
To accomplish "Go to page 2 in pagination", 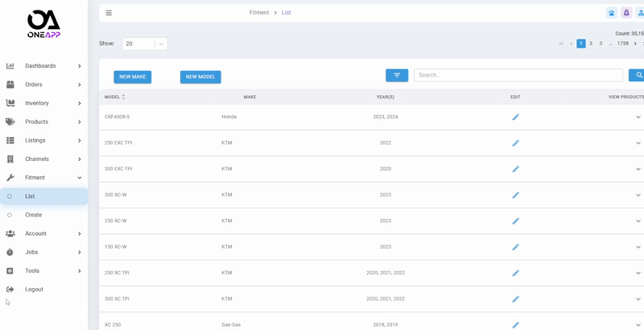I will (591, 43).
